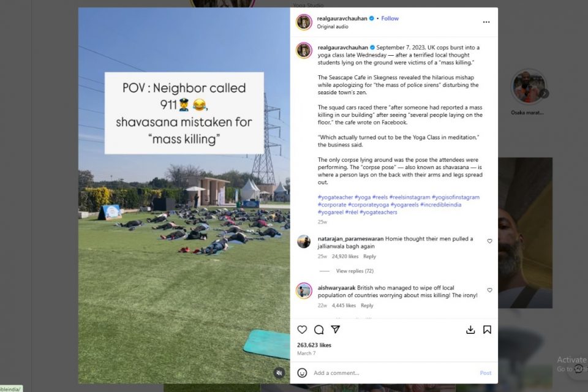Open Osaka marat... story highlight
Image resolution: width=588 pixels, height=392 pixels.
coord(527,87)
